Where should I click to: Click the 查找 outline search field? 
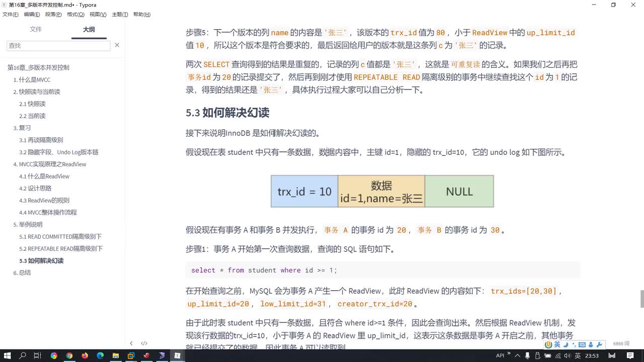pos(58,45)
